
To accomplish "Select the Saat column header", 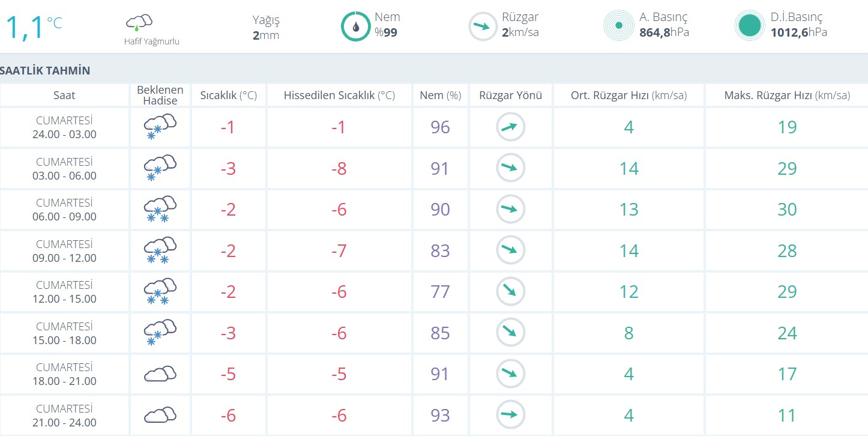I will 64,95.
